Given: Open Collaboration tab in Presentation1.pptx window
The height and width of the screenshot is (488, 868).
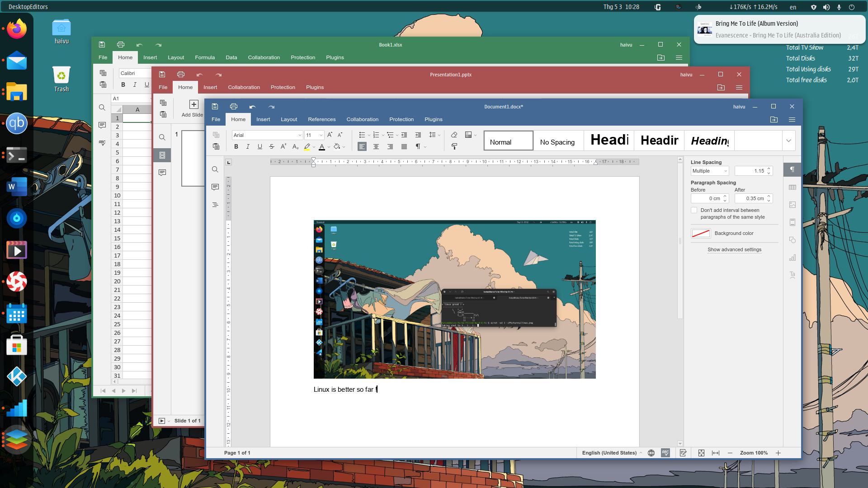Looking at the screenshot, I should [x=244, y=87].
